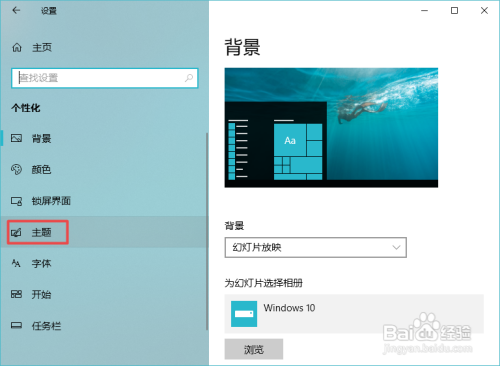Viewport: 500px width, 366px height.
Task: Click the font icon beside 字体
Action: [x=16, y=263]
